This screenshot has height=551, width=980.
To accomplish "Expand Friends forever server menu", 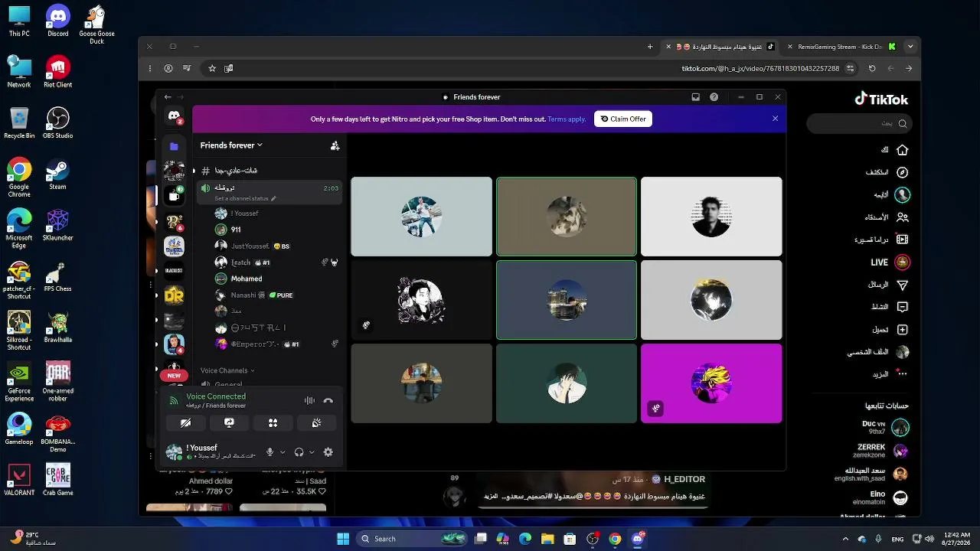I will 231,145.
